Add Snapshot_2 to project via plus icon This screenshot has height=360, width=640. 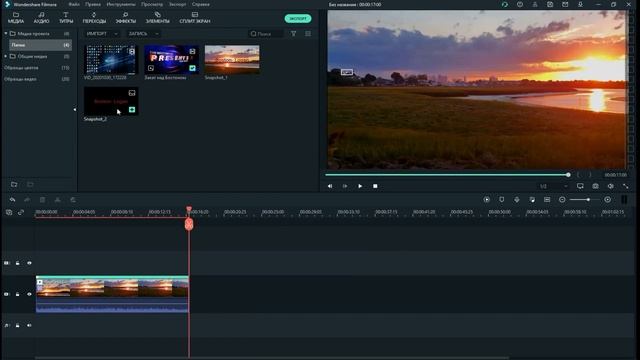(132, 110)
